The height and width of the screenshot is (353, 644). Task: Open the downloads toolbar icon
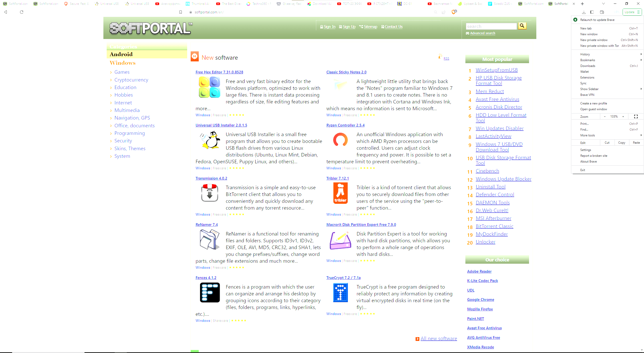(584, 12)
